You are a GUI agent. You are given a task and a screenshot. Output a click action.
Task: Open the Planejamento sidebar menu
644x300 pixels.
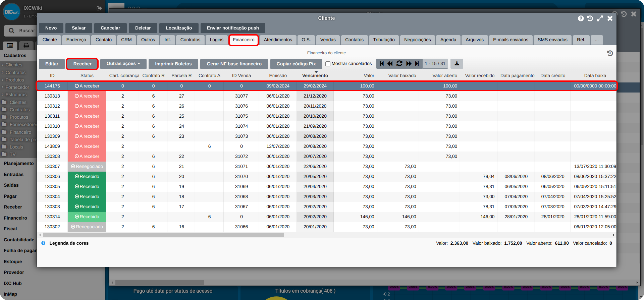tap(19, 163)
